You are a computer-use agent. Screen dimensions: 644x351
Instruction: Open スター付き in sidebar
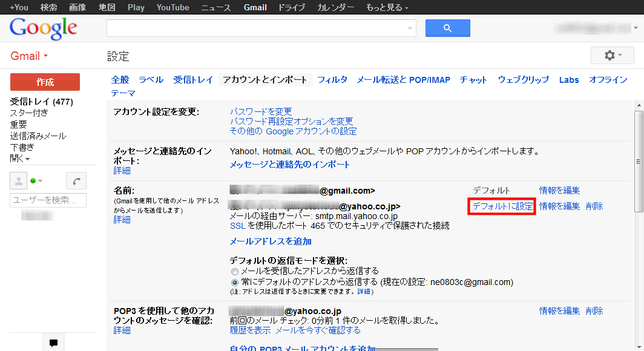coord(29,113)
